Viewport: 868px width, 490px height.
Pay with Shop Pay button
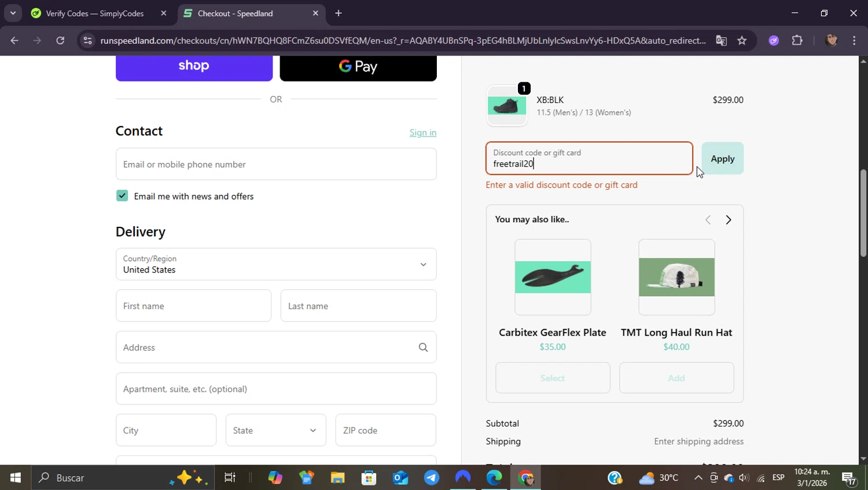tap(194, 67)
